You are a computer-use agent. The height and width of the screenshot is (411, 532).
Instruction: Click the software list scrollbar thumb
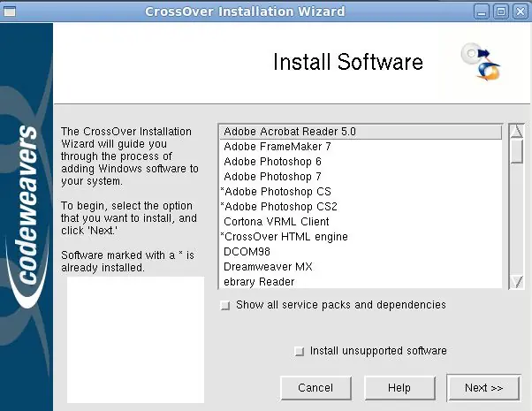[517, 151]
